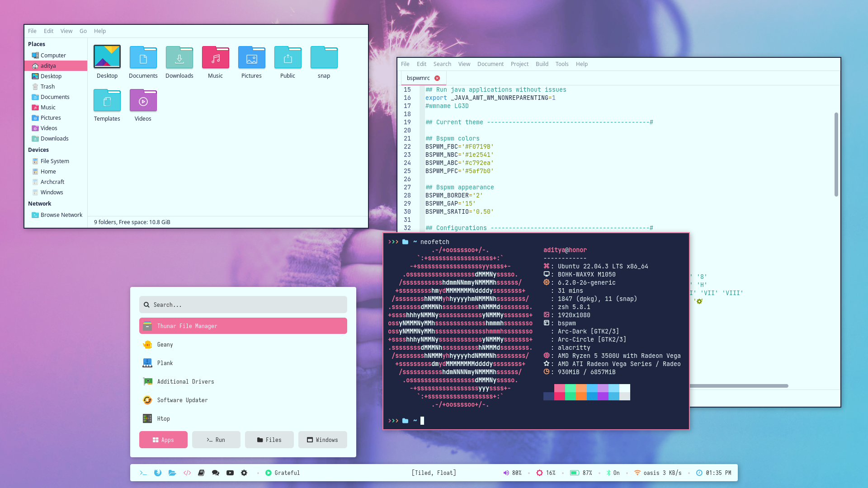Click the launcher Search field

(x=243, y=305)
